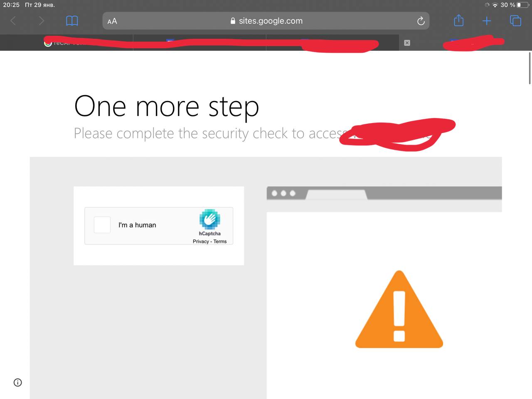This screenshot has width=532, height=399.
Task: Click the hCaptcha hand logo
Action: click(x=210, y=219)
